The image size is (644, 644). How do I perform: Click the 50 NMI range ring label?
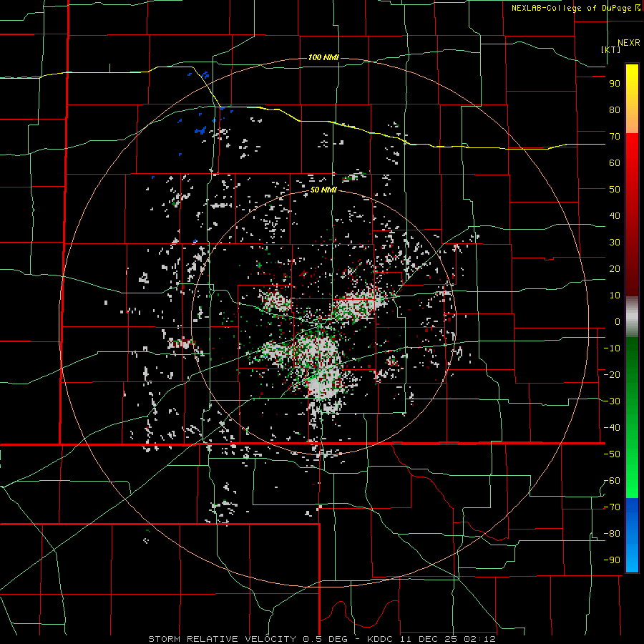pos(323,190)
